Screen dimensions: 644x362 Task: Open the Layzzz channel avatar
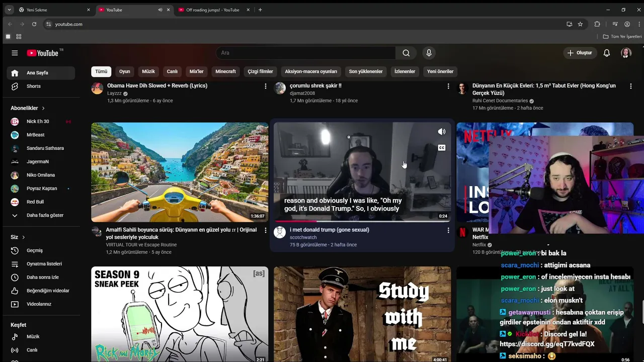(97, 88)
